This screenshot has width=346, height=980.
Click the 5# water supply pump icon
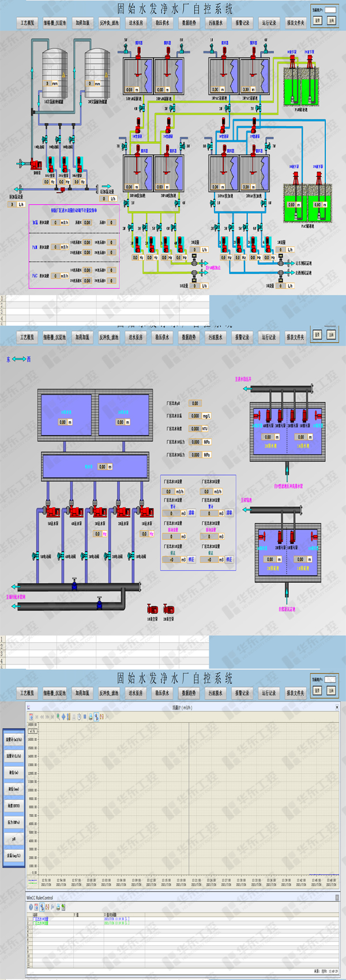pyautogui.click(x=52, y=511)
